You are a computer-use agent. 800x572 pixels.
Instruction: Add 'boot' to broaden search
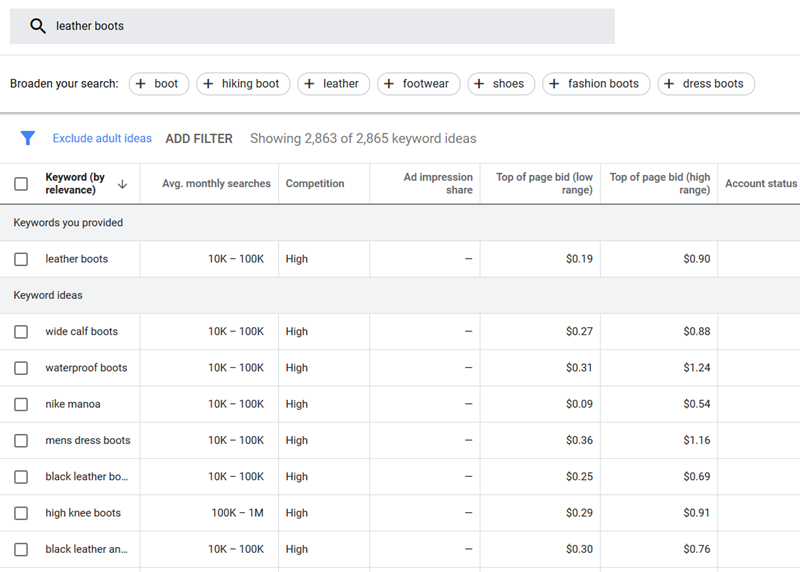coord(156,84)
